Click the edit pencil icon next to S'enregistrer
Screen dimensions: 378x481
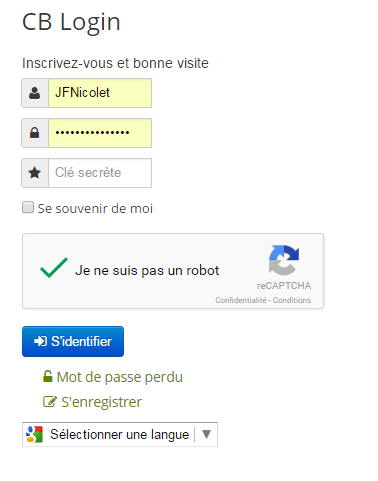(50, 401)
